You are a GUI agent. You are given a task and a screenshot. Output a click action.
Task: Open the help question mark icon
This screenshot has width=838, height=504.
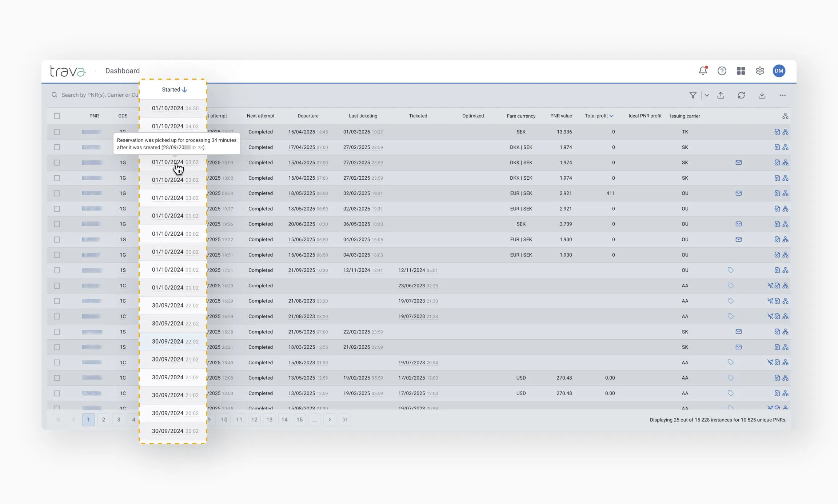click(722, 71)
